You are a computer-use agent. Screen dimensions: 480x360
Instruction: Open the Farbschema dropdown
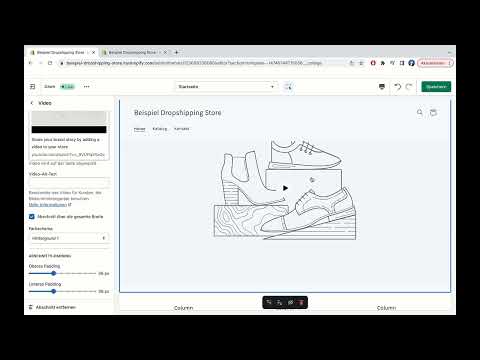69,238
